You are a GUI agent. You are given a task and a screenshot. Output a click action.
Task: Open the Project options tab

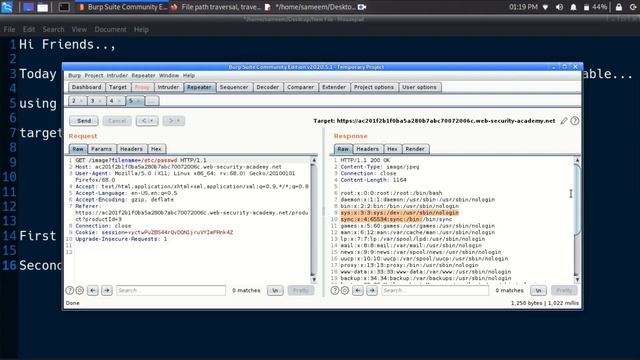(x=374, y=87)
